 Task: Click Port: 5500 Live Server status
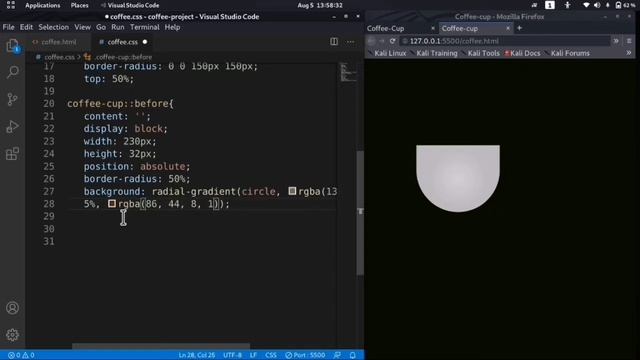pyautogui.click(x=305, y=355)
